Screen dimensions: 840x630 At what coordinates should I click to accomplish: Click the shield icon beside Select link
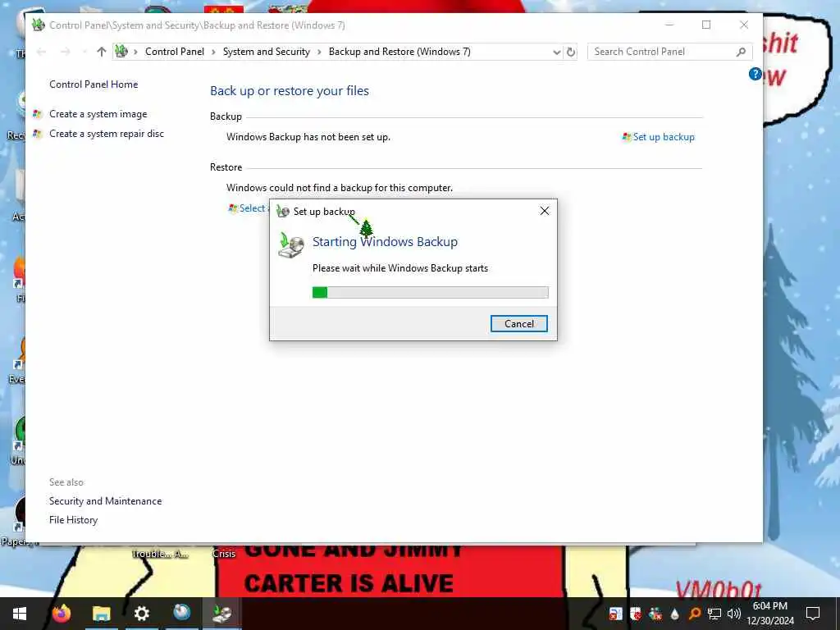click(232, 208)
